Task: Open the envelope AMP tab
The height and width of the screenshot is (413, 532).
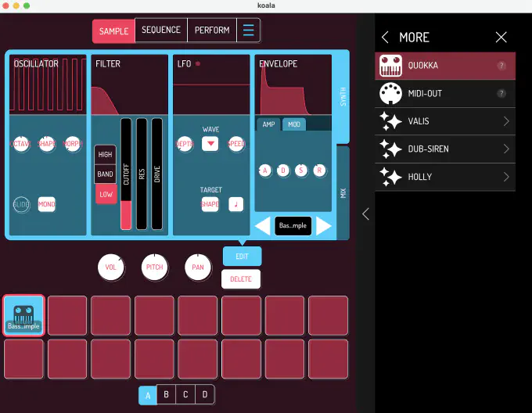Action: click(268, 124)
